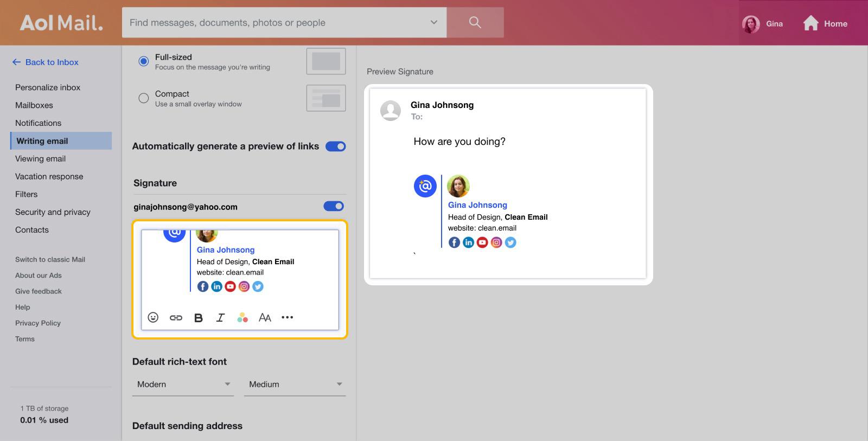Image resolution: width=868 pixels, height=441 pixels.
Task: Open Notifications settings
Action: point(38,123)
